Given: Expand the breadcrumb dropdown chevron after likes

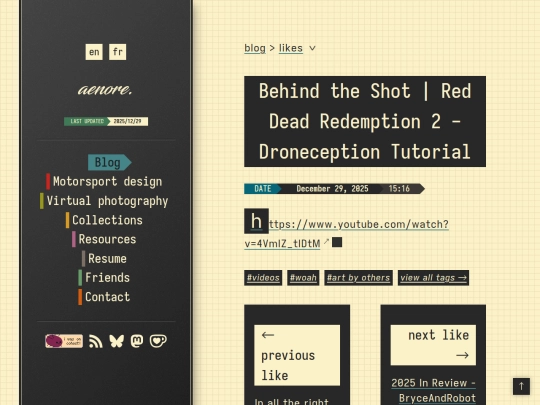Looking at the screenshot, I should (312, 49).
